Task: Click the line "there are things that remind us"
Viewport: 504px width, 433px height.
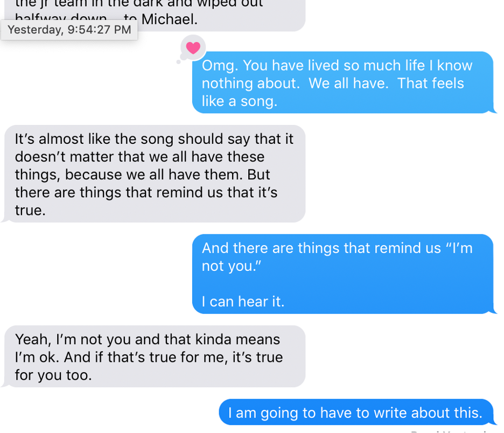Action: click(146, 192)
